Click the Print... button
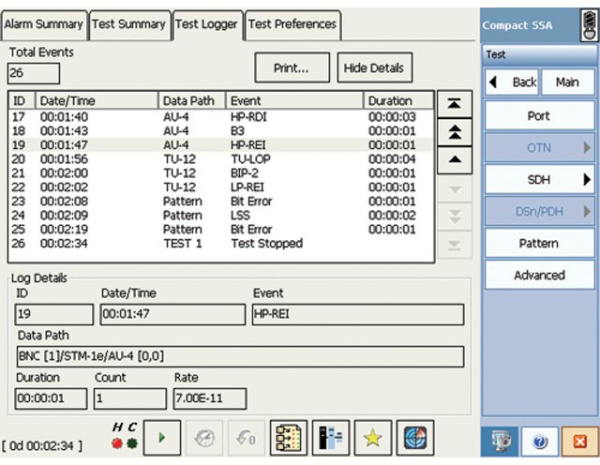 290,67
